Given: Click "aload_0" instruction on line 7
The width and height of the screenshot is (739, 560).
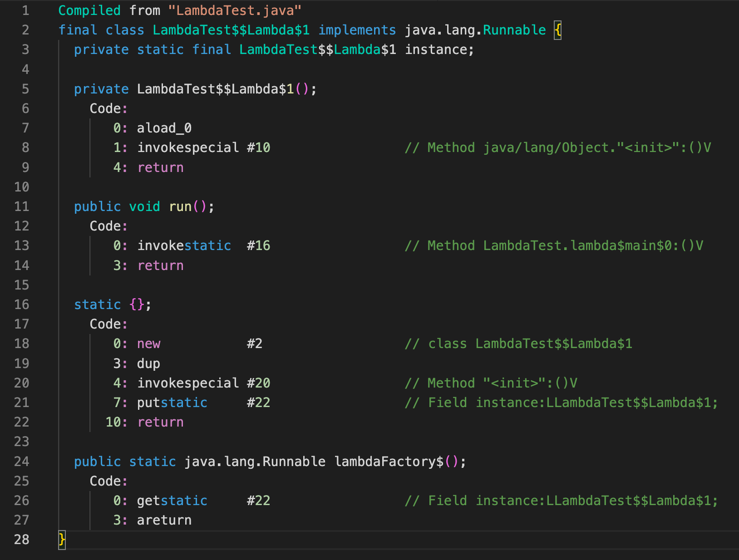Looking at the screenshot, I should coord(164,128).
